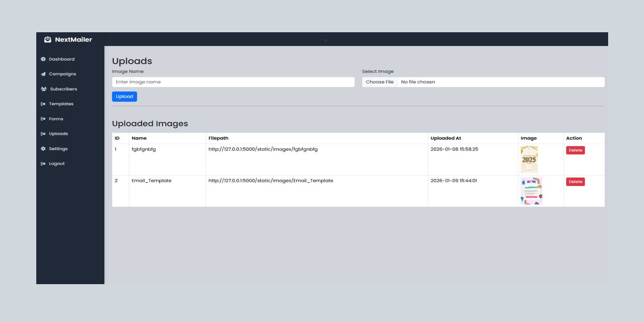Open the Forms page
644x322 pixels.
tap(56, 119)
